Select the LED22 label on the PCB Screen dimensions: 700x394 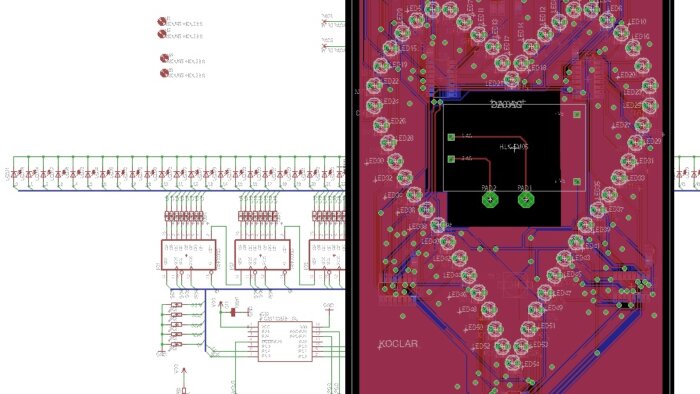[390, 81]
